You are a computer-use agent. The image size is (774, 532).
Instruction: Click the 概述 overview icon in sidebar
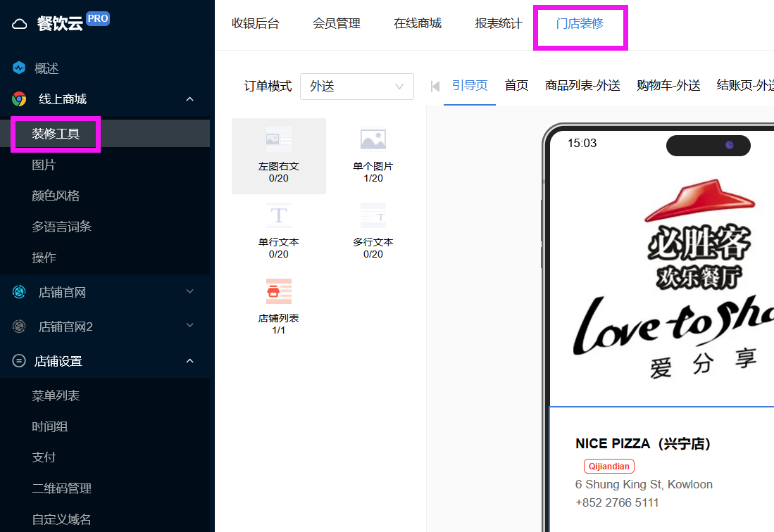[19, 68]
